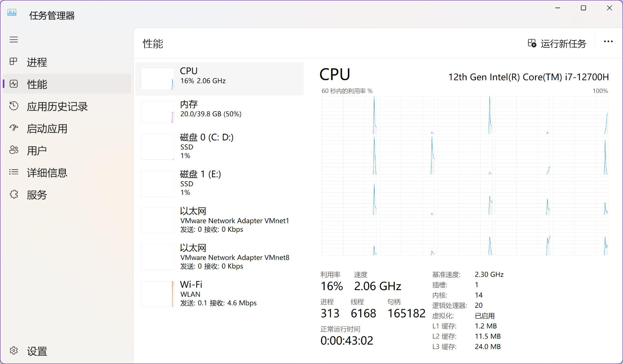Click the hamburger navigation menu icon

[x=14, y=40]
